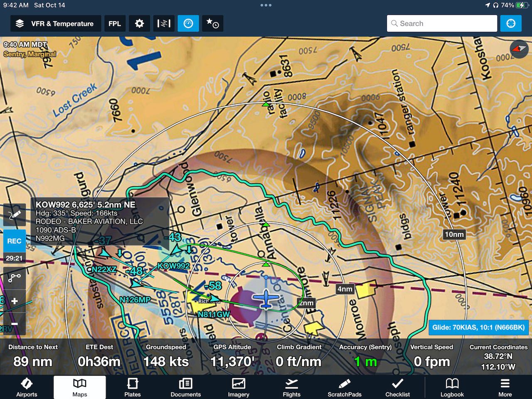Viewport: 532px width, 399px height.
Task: Click the Search field
Action: (x=442, y=24)
